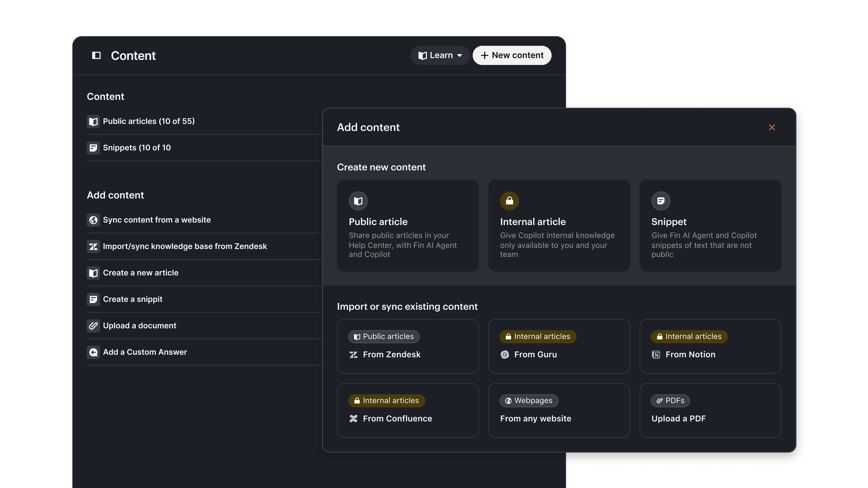Import public articles From Zendesk
The height and width of the screenshot is (488, 868).
[408, 346]
